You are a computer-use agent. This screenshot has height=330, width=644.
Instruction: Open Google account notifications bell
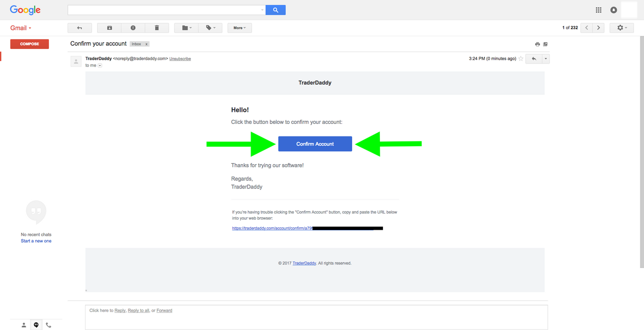tap(613, 10)
